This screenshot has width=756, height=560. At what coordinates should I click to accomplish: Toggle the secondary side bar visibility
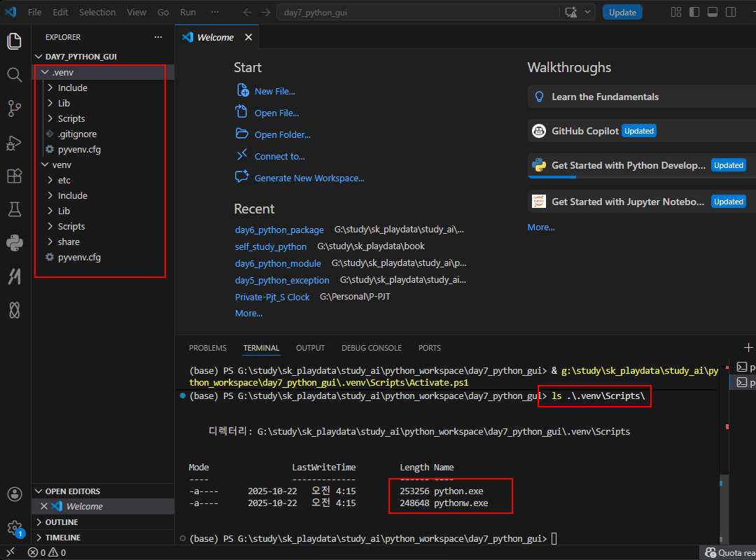click(x=731, y=12)
